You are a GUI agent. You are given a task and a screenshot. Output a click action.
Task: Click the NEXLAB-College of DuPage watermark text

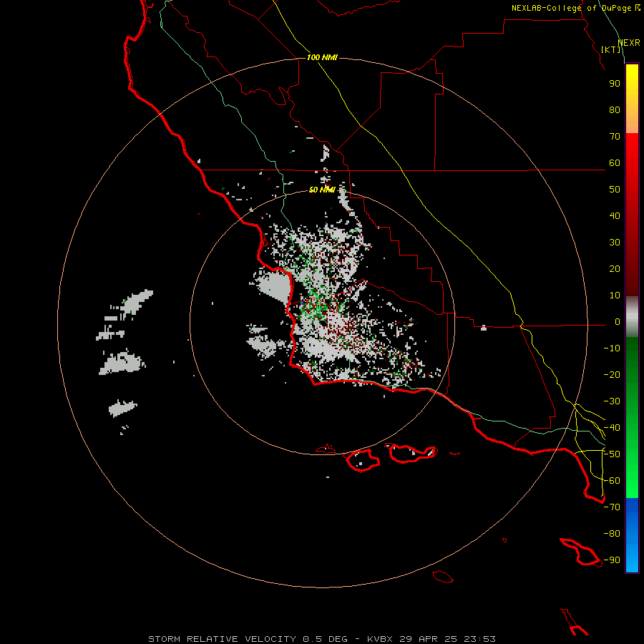(575, 8)
